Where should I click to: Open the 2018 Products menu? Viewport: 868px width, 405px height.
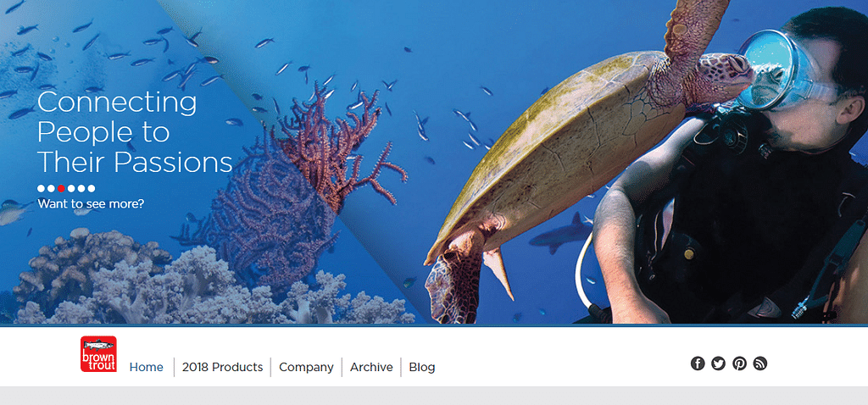pyautogui.click(x=223, y=368)
